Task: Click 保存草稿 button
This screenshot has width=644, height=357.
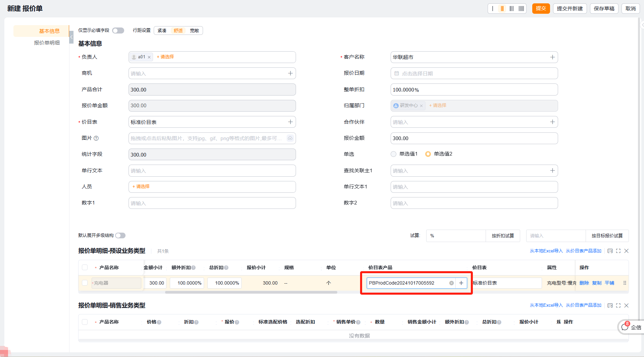Action: coord(604,9)
